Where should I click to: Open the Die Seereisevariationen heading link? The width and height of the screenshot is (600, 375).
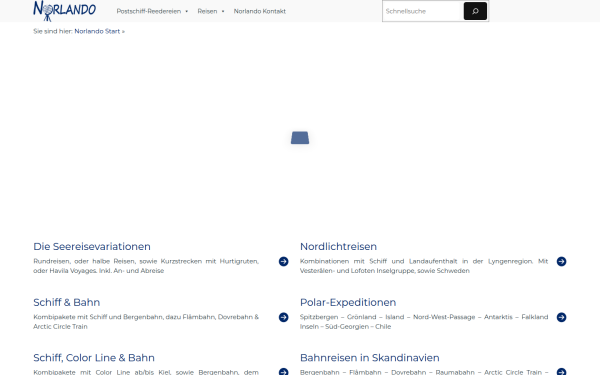92,246
